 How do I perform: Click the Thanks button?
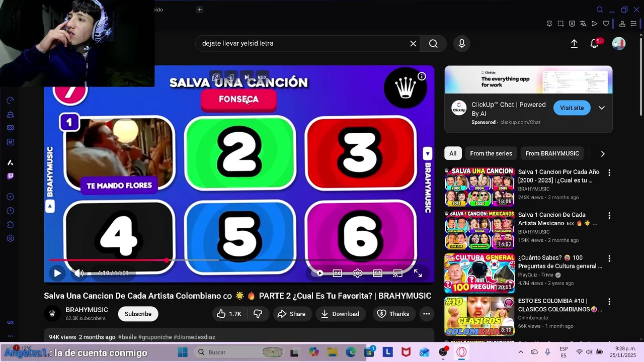coord(393,314)
